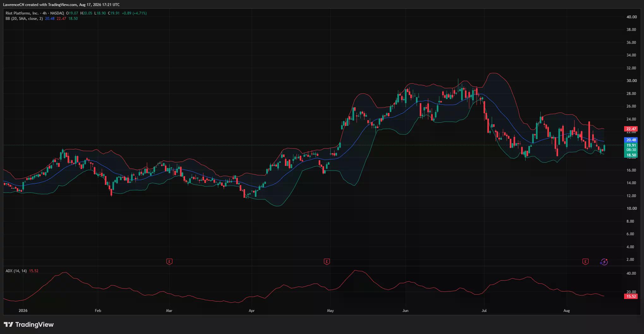Click the August earnings E marker

click(x=585, y=261)
